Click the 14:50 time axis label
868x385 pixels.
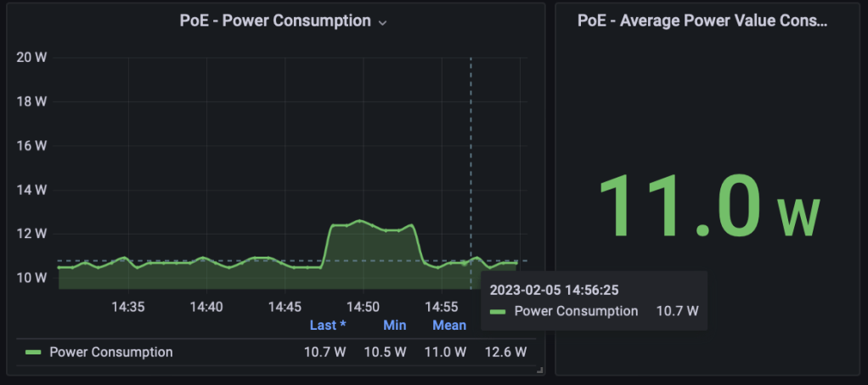[x=363, y=307]
